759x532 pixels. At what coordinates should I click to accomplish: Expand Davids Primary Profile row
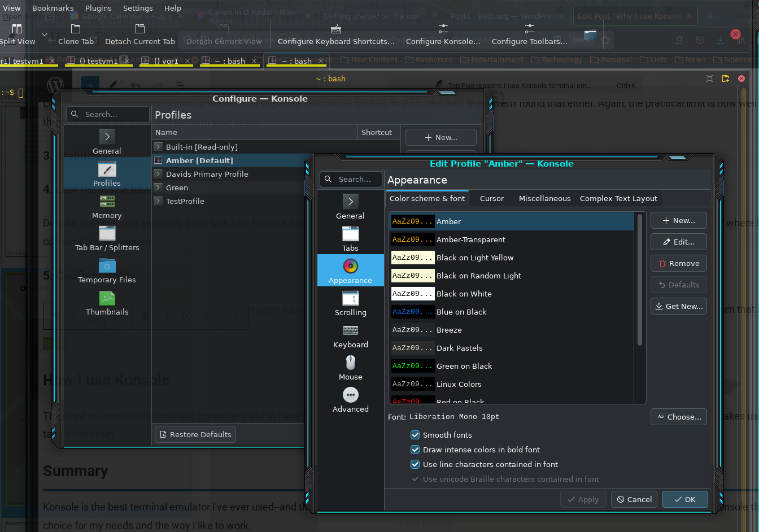[x=158, y=174]
